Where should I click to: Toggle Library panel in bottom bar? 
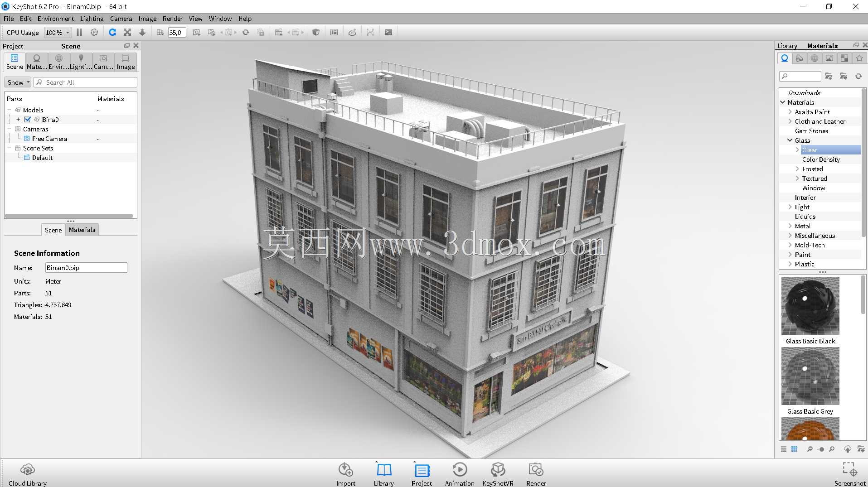tap(384, 474)
